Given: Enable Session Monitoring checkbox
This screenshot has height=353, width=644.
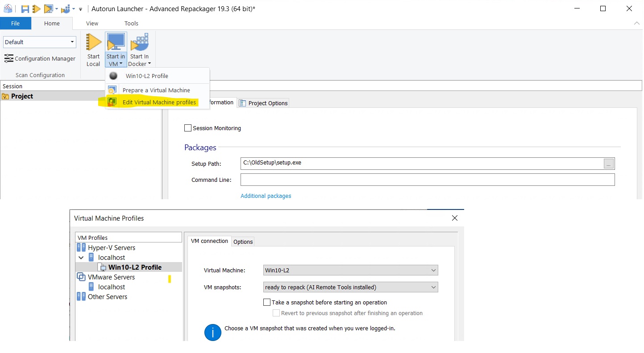Looking at the screenshot, I should pyautogui.click(x=188, y=128).
